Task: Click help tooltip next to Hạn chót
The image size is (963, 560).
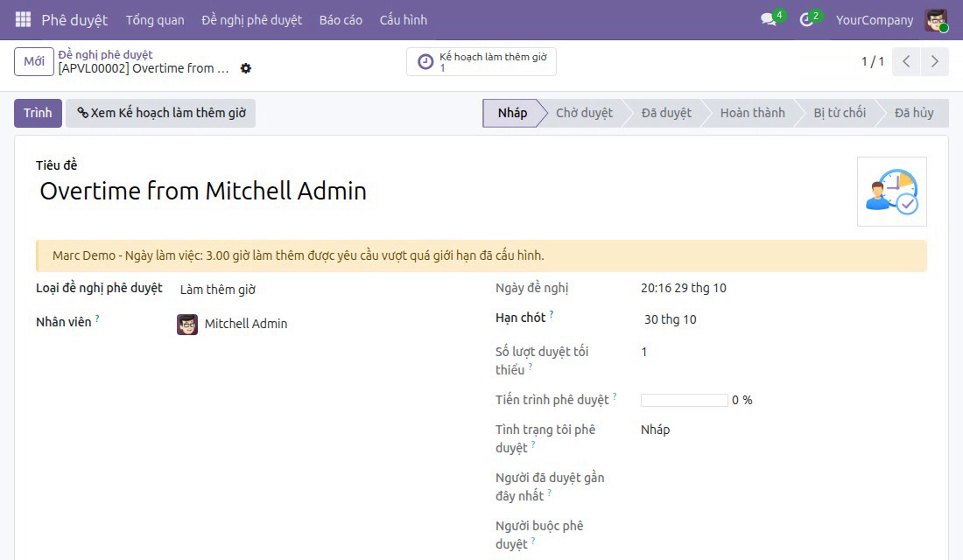Action: tap(552, 314)
